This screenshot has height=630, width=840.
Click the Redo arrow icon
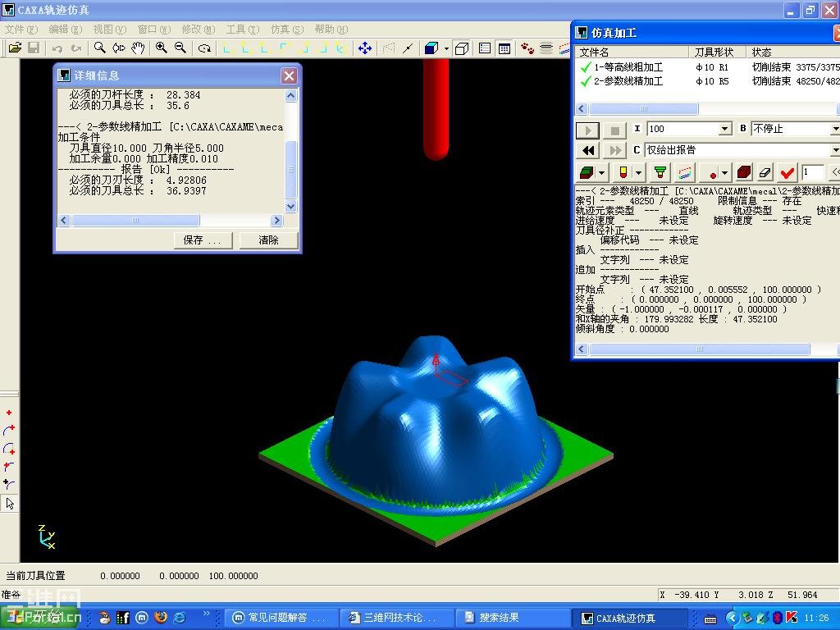(x=76, y=48)
